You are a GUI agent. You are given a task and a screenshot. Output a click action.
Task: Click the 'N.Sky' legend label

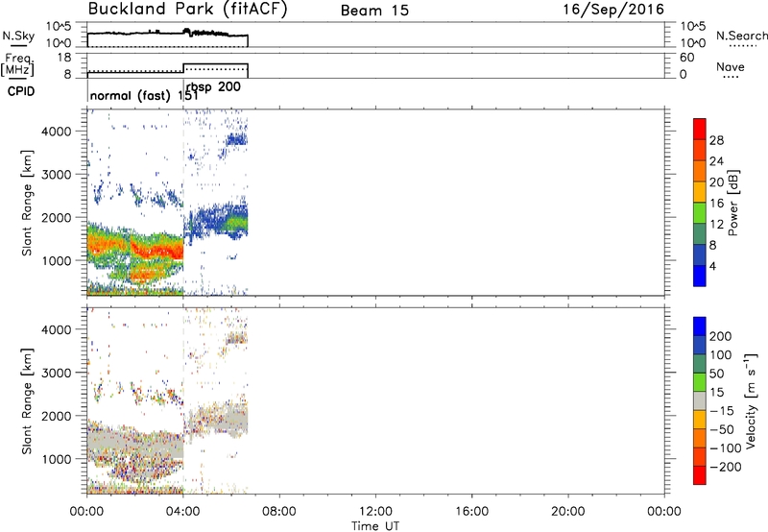click(18, 36)
